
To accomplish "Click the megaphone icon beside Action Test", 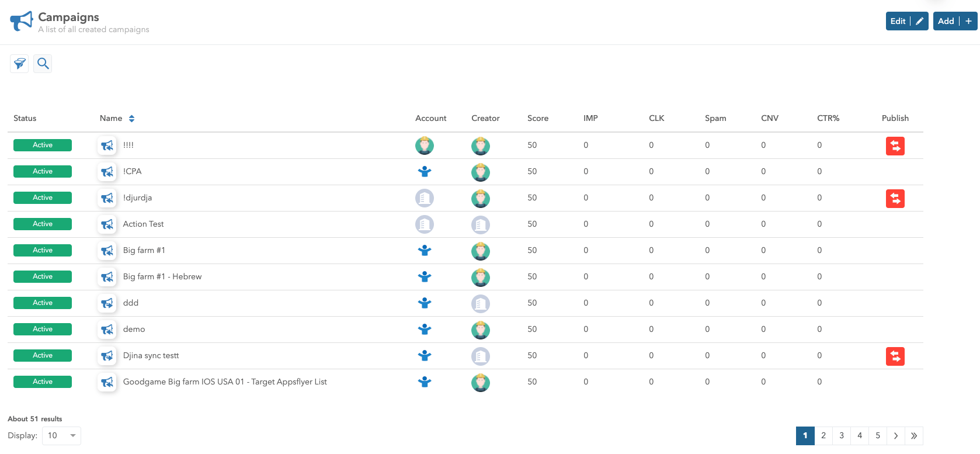I will pos(107,224).
